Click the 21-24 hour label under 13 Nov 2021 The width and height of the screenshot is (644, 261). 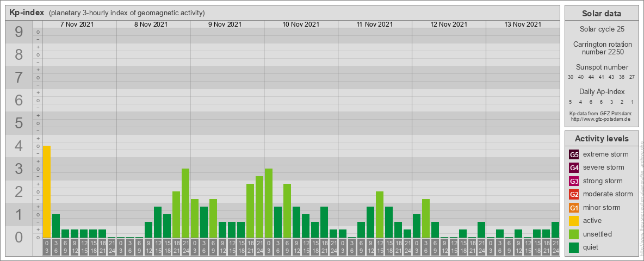(555, 247)
